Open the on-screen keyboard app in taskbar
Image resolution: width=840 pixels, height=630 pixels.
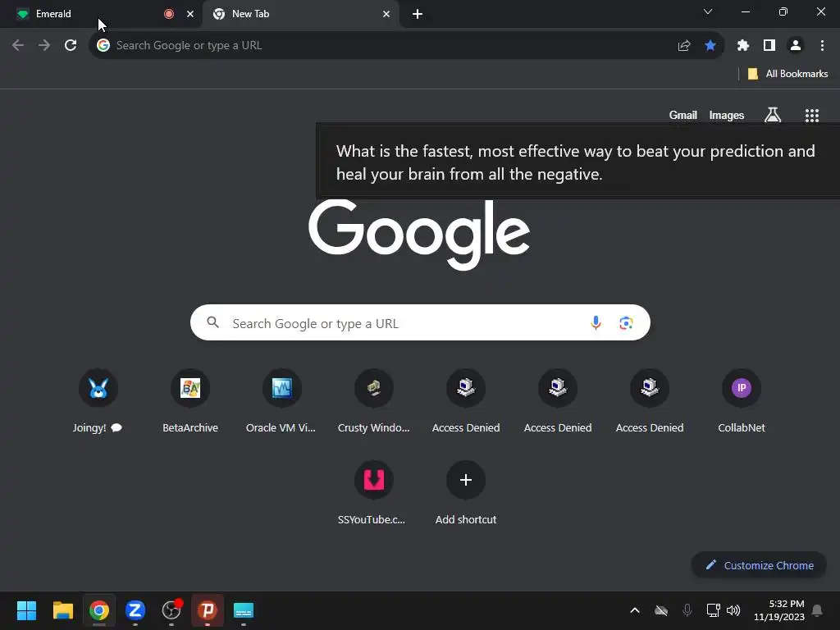pyautogui.click(x=243, y=610)
